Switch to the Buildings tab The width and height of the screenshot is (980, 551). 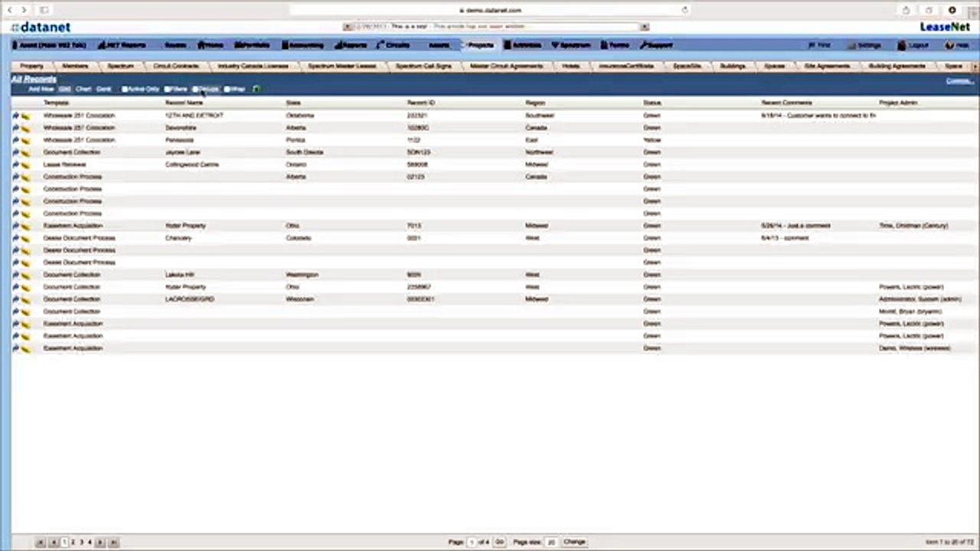click(733, 67)
